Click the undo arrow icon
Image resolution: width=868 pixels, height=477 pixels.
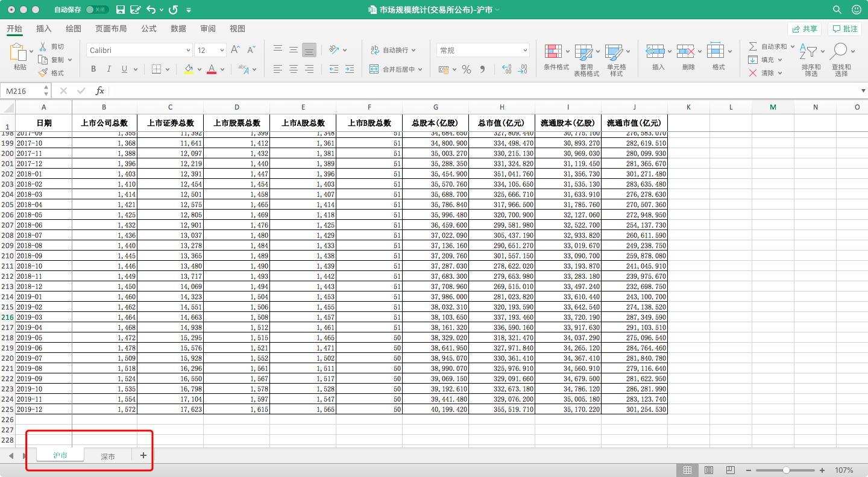pyautogui.click(x=151, y=10)
